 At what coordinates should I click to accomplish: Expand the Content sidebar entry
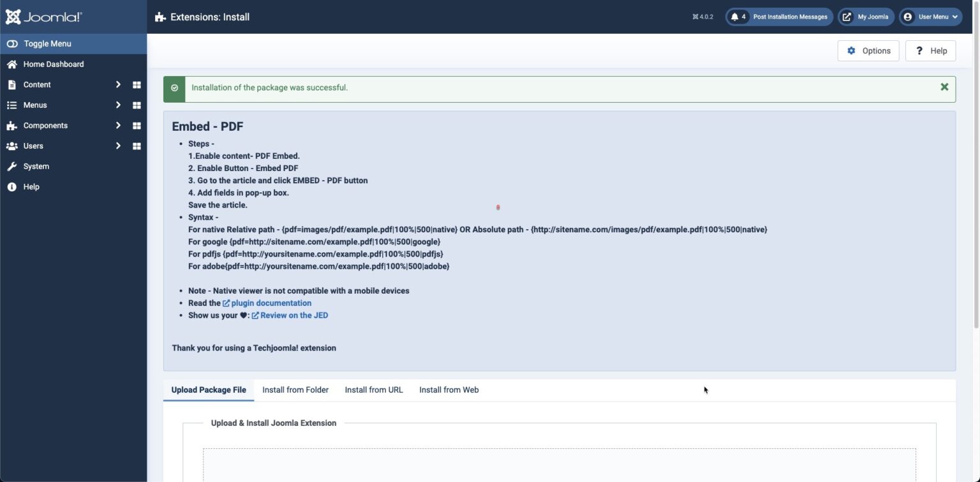(117, 84)
